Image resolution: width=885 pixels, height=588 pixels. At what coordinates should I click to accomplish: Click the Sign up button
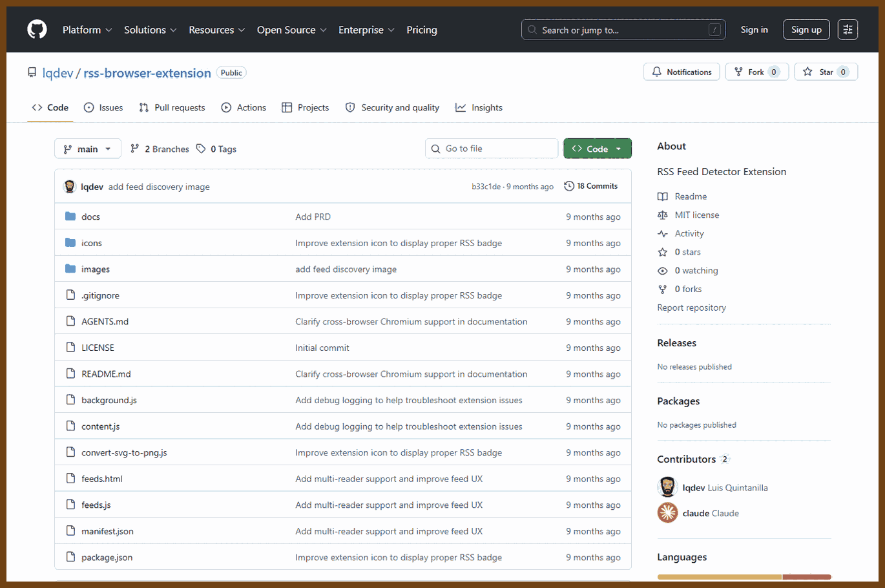pos(806,30)
